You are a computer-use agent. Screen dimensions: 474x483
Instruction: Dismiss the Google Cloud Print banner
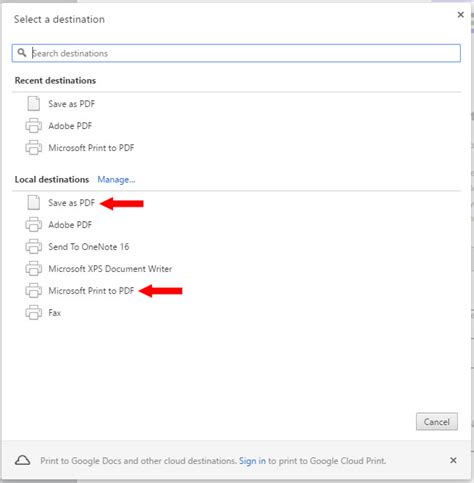(x=453, y=460)
